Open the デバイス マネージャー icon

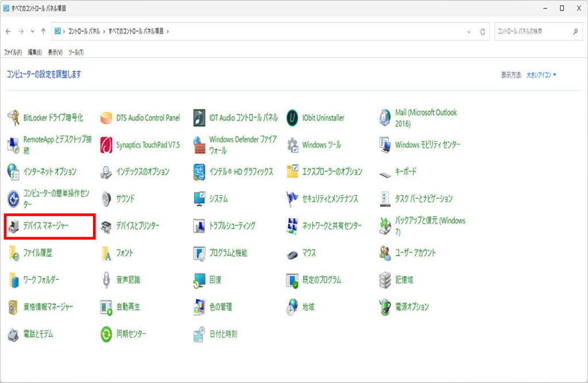14,226
